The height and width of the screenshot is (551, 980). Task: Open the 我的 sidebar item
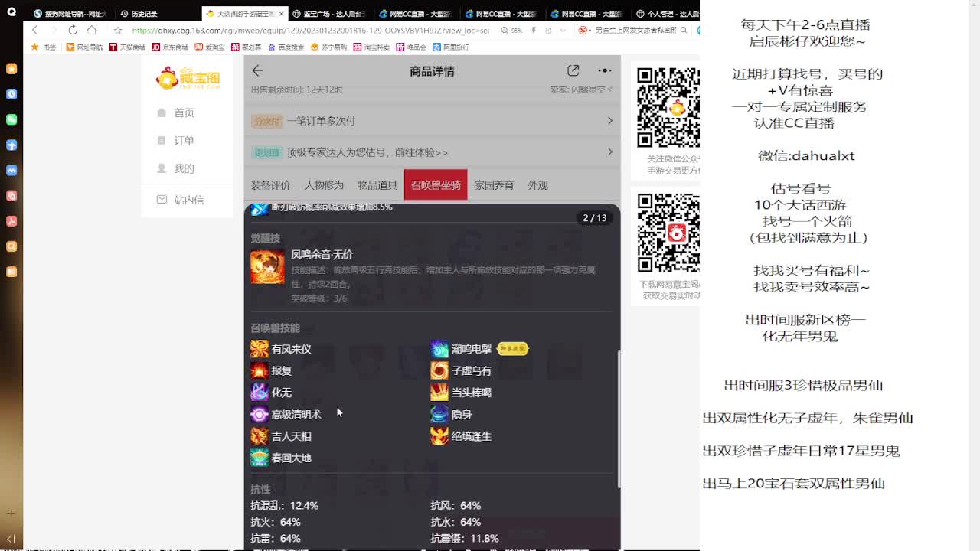187,168
